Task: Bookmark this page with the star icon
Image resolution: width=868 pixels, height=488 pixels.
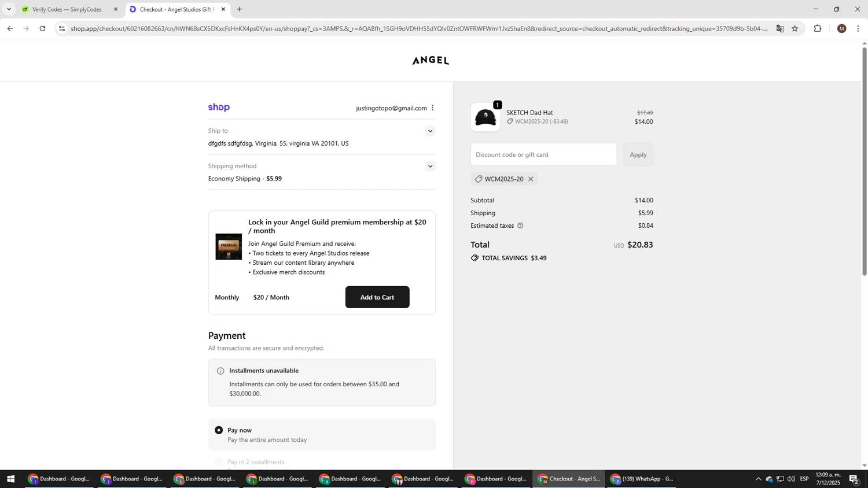Action: [x=795, y=28]
